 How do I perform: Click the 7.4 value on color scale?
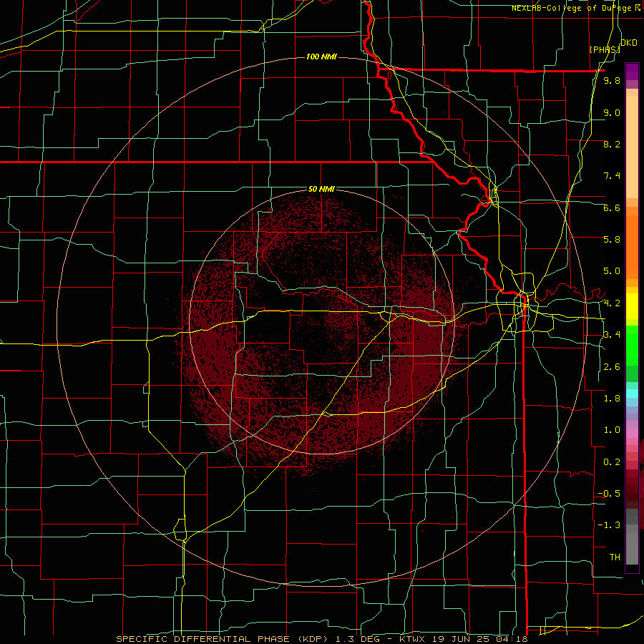612,176
